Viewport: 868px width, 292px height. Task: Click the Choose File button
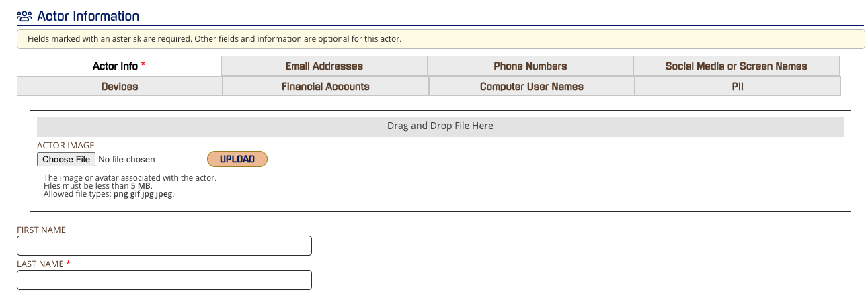pos(66,159)
